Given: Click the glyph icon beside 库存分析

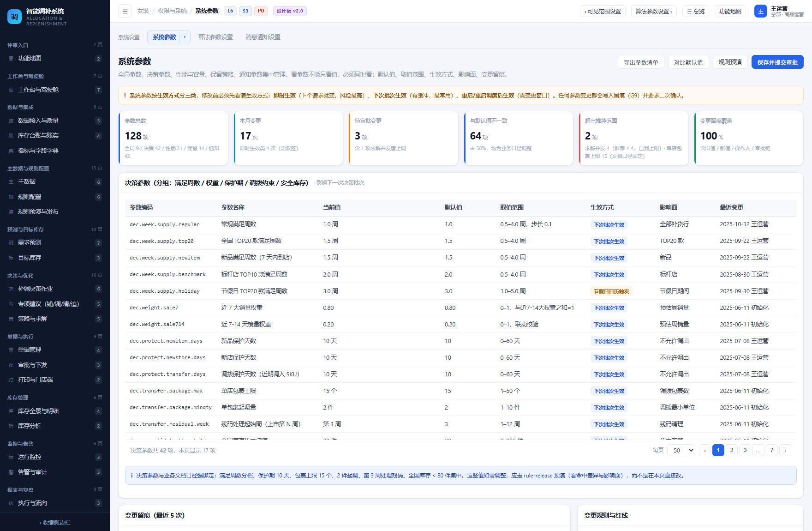Looking at the screenshot, I should (11, 426).
